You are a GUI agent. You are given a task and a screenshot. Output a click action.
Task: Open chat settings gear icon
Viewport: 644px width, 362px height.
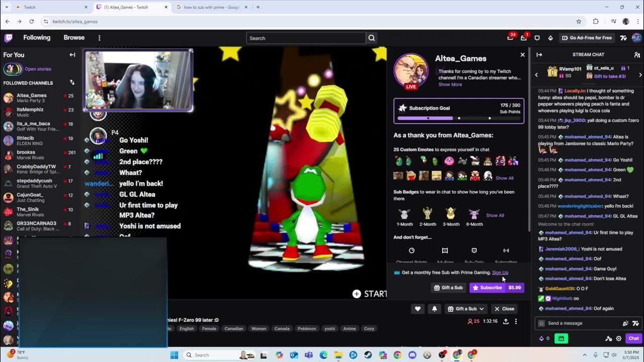tap(619, 338)
